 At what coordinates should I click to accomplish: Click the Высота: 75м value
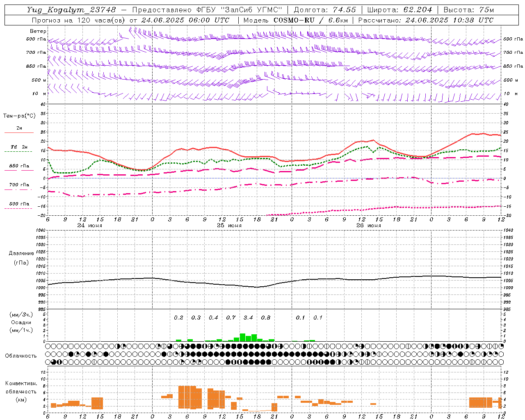(468, 10)
